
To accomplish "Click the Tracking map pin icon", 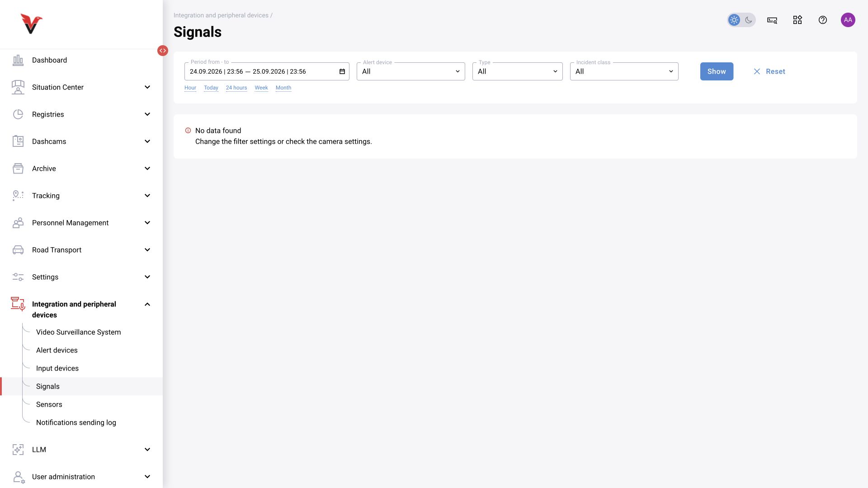I will tap(18, 196).
